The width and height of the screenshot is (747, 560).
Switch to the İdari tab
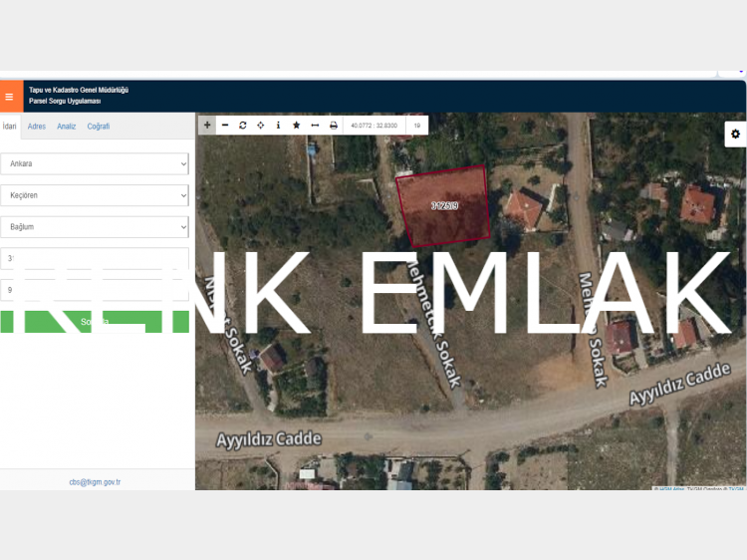click(10, 127)
